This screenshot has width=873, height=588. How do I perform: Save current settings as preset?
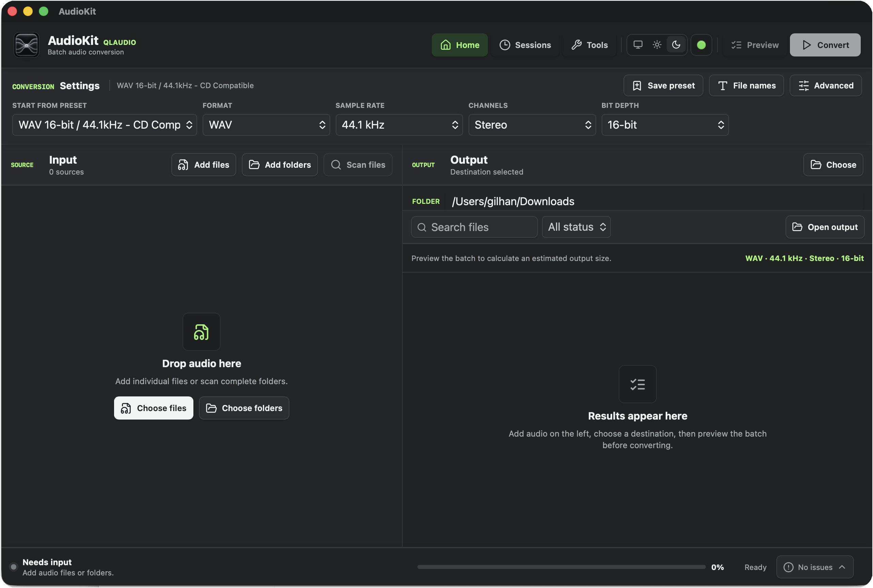click(x=663, y=85)
